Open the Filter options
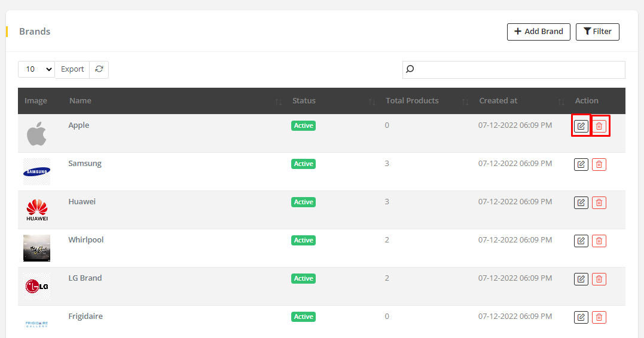Viewport: 644px width, 338px height. click(597, 32)
